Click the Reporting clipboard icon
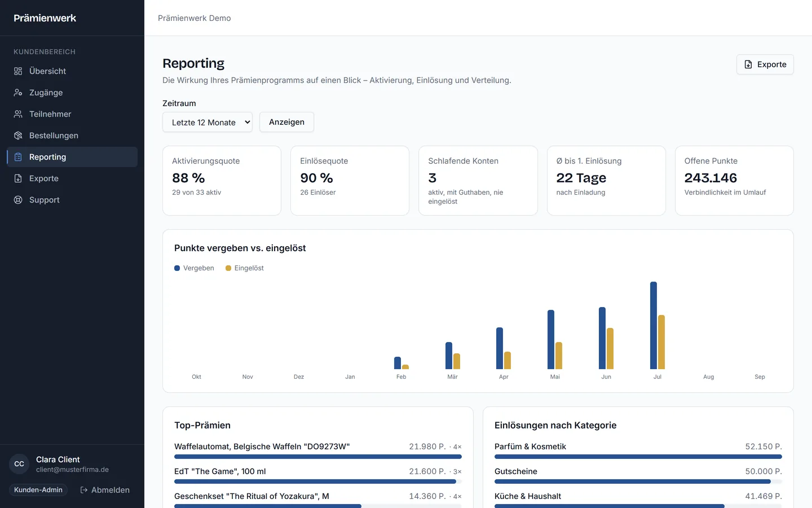 18,157
